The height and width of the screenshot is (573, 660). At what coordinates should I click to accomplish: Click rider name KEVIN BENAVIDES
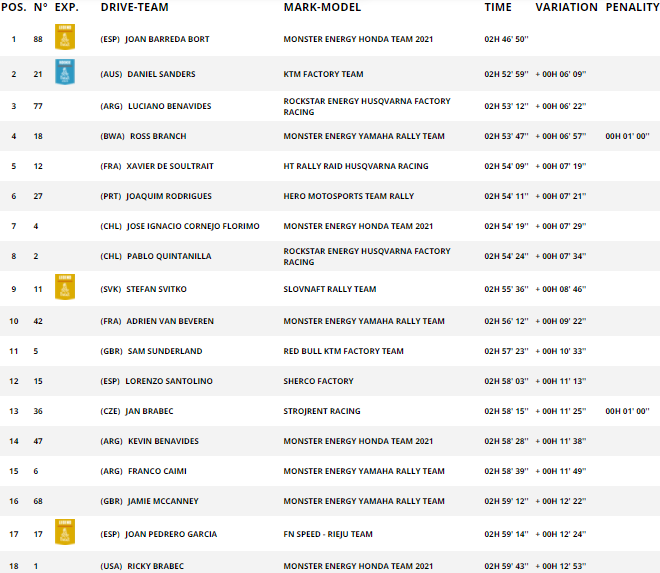pos(163,441)
